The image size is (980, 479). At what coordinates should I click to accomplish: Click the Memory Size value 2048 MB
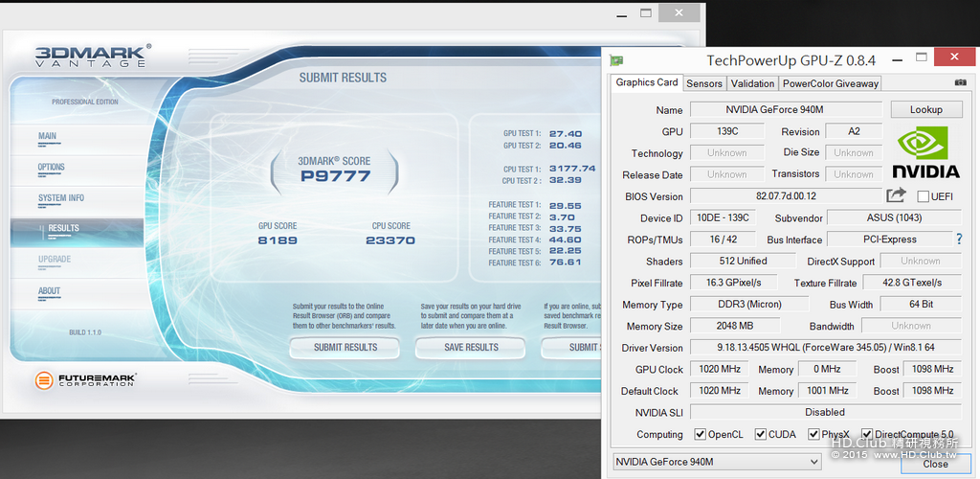coord(735,325)
